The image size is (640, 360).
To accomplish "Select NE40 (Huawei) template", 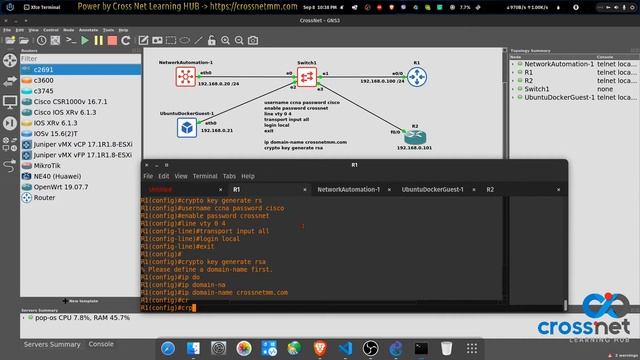I will [x=80, y=176].
